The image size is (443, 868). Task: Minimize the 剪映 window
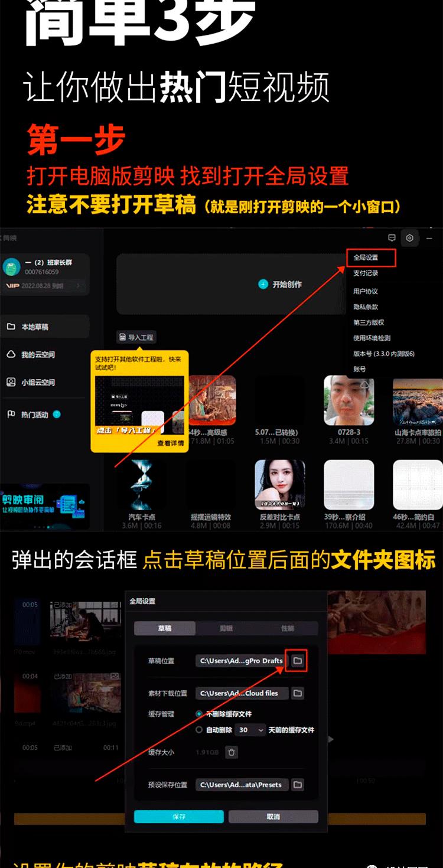[429, 238]
